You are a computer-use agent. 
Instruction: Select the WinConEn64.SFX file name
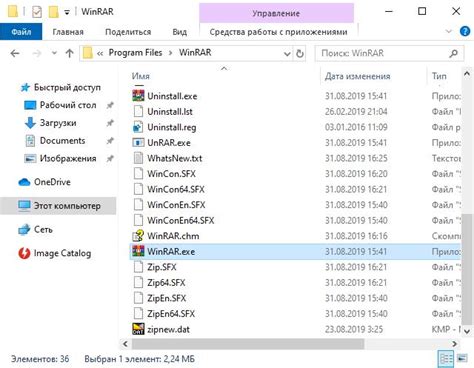point(181,220)
